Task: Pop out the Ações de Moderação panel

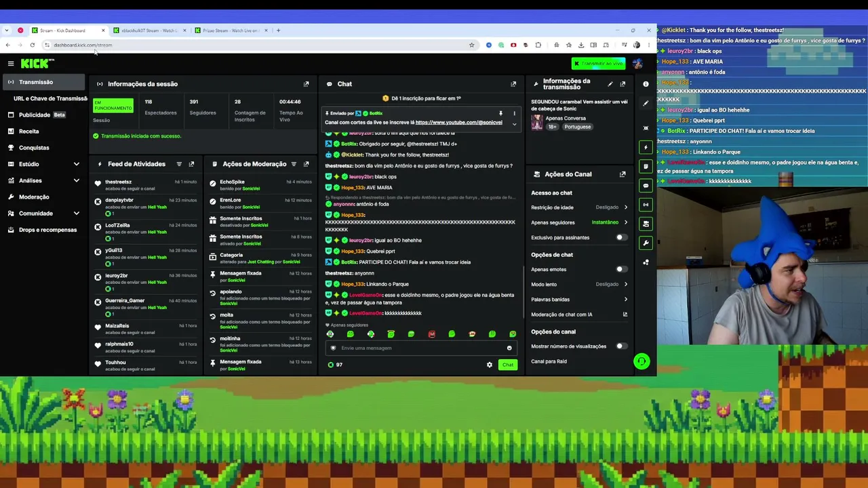Action: coord(306,164)
